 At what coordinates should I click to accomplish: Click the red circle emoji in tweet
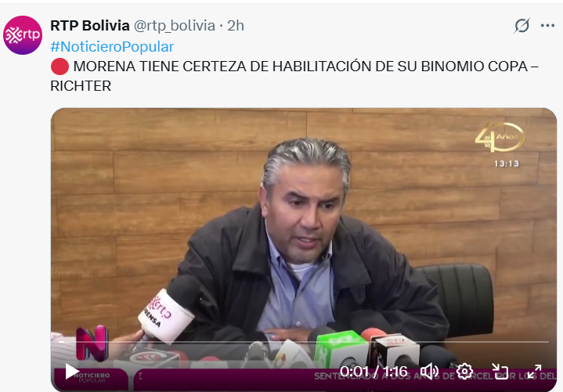[x=60, y=67]
